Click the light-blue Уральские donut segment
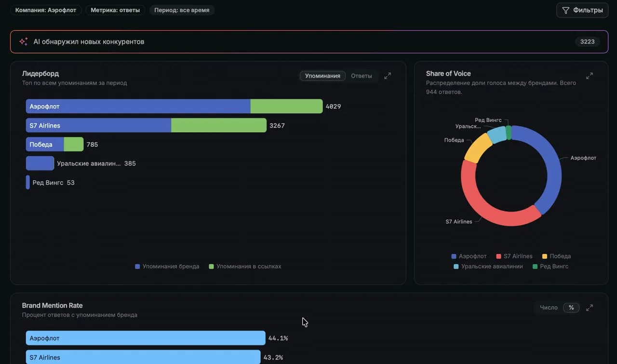Viewport: 617px width, 364px height. [496, 135]
